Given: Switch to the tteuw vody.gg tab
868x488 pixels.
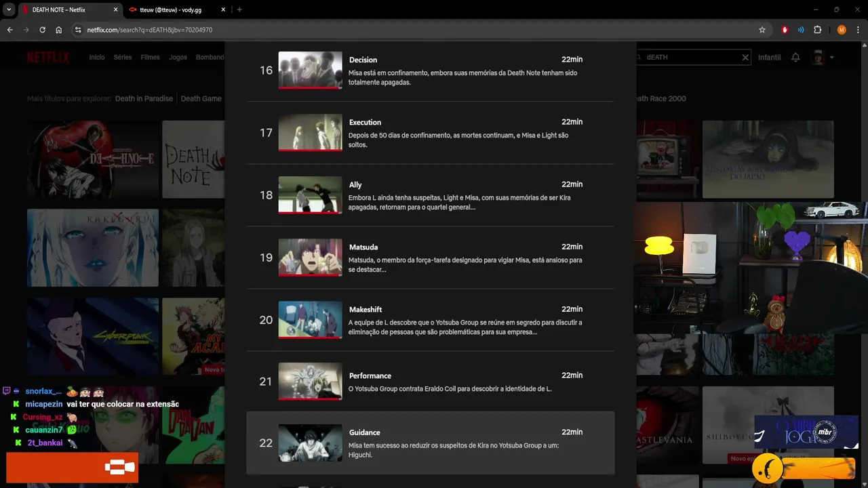Looking at the screenshot, I should click(177, 9).
